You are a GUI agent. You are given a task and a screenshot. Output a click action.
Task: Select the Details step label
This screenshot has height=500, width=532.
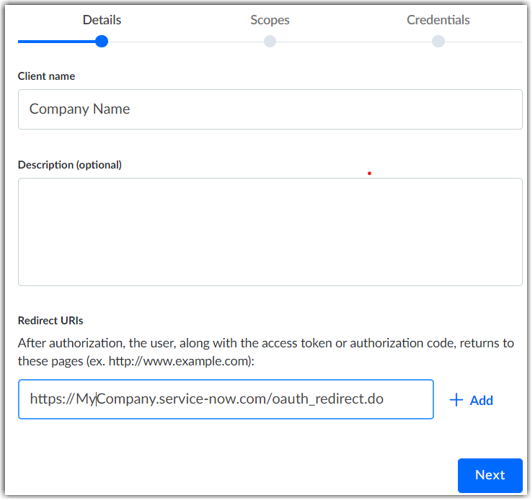pos(102,20)
